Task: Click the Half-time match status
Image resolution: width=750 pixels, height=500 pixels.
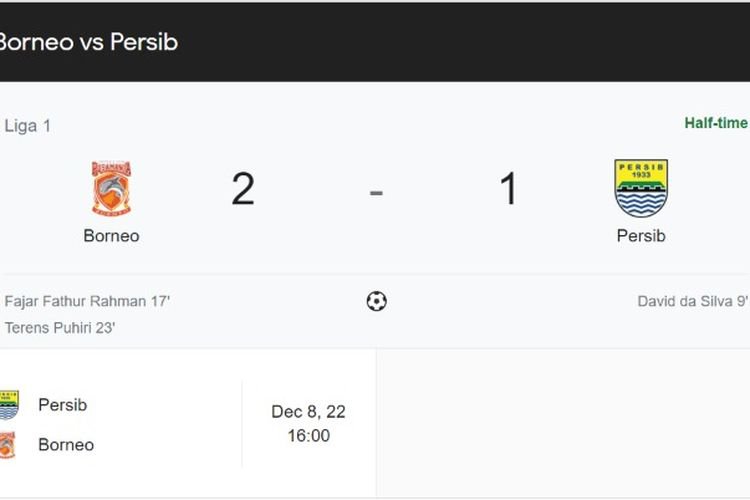Action: click(x=716, y=123)
